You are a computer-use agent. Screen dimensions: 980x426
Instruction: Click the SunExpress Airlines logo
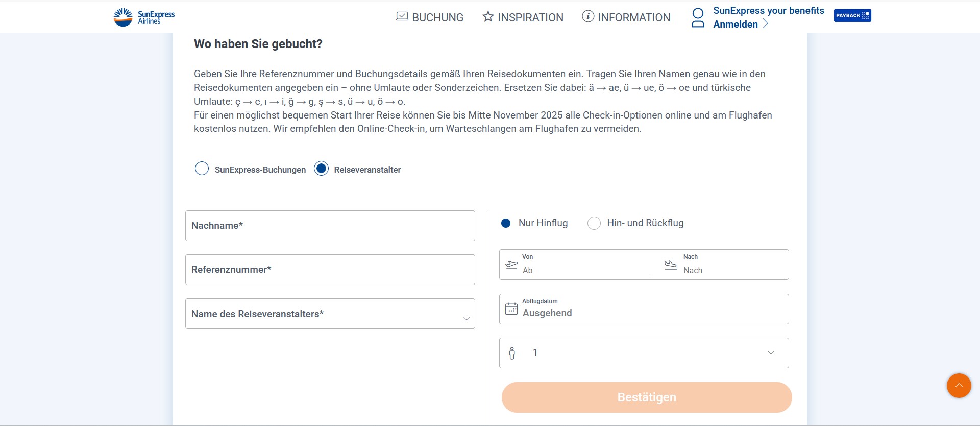(x=144, y=17)
